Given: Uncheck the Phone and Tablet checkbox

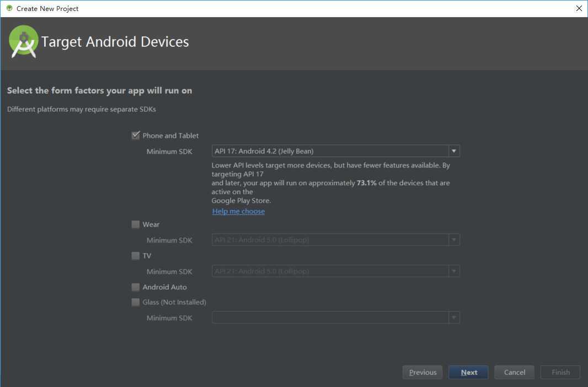Looking at the screenshot, I should (136, 135).
